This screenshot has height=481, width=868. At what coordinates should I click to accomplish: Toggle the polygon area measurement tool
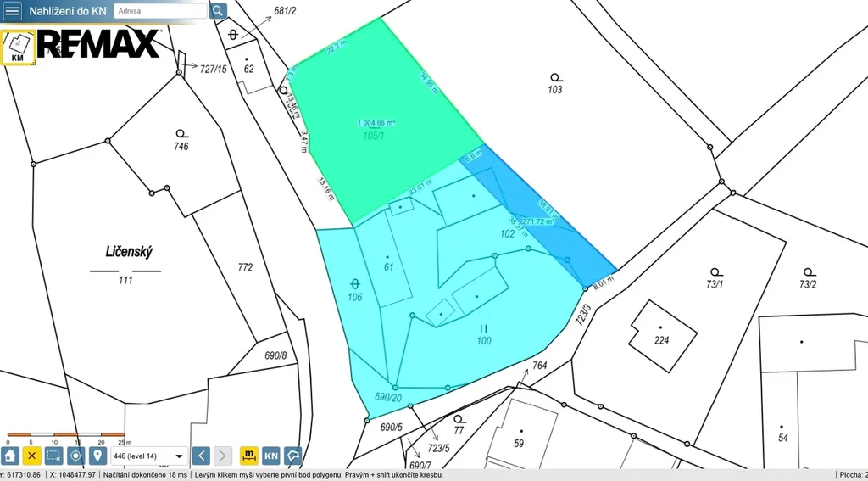(x=292, y=456)
